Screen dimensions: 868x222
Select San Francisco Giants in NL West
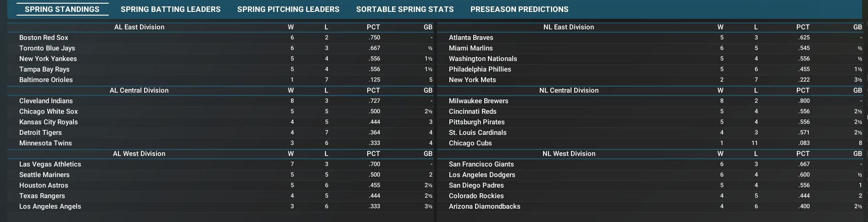coord(481,164)
